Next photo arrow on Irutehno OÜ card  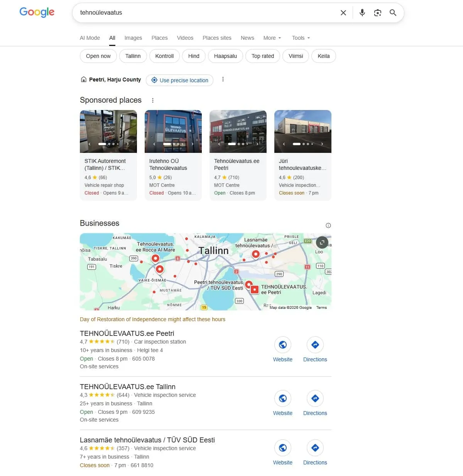tap(193, 144)
